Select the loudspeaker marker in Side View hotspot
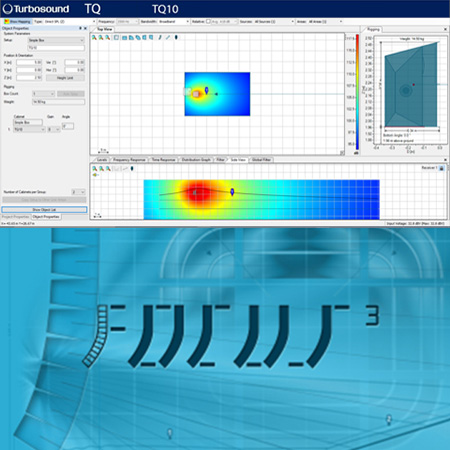The width and height of the screenshot is (450, 450). click(x=195, y=193)
